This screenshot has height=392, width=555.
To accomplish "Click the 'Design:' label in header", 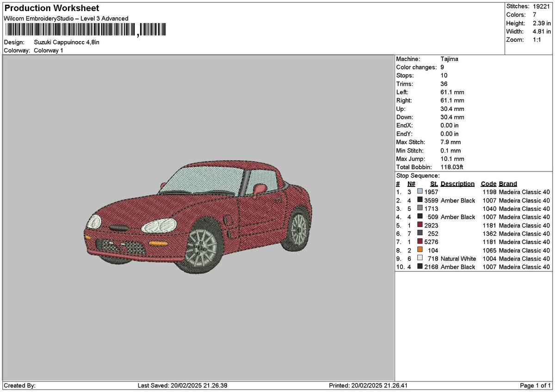I will [x=14, y=42].
